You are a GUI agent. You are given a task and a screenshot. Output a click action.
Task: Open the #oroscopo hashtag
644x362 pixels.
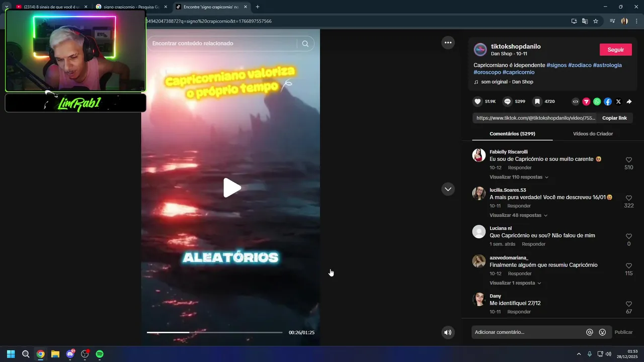click(487, 72)
